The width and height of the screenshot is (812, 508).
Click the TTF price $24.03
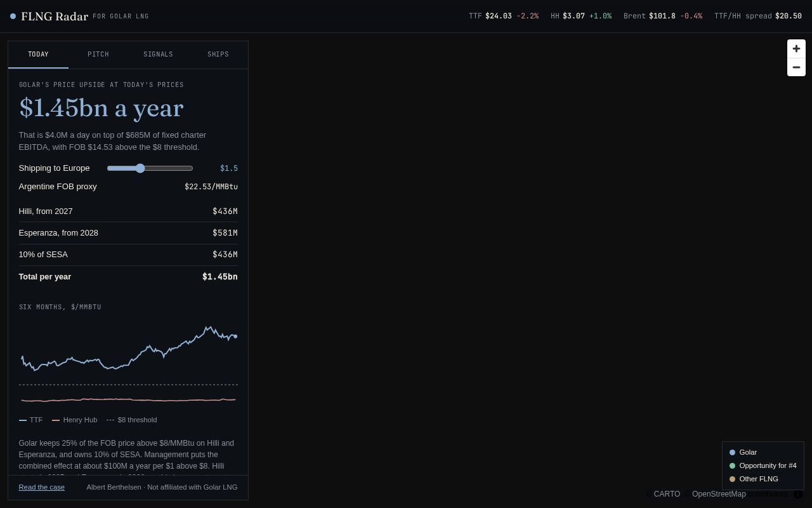pos(499,16)
